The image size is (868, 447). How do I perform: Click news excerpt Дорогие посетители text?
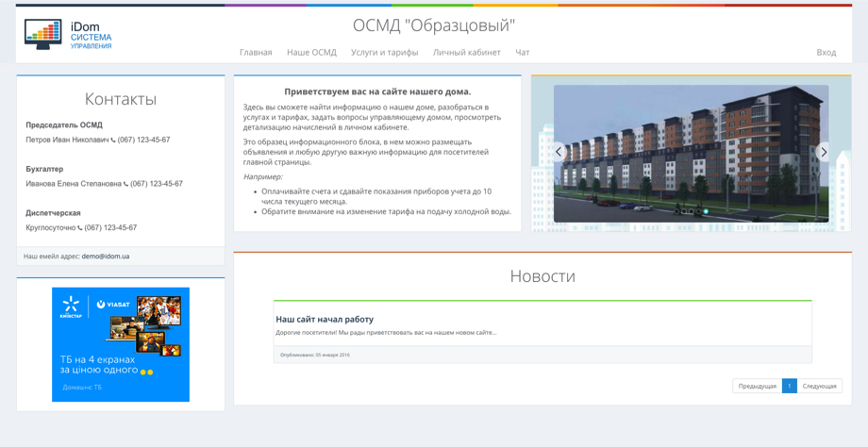[x=387, y=333]
